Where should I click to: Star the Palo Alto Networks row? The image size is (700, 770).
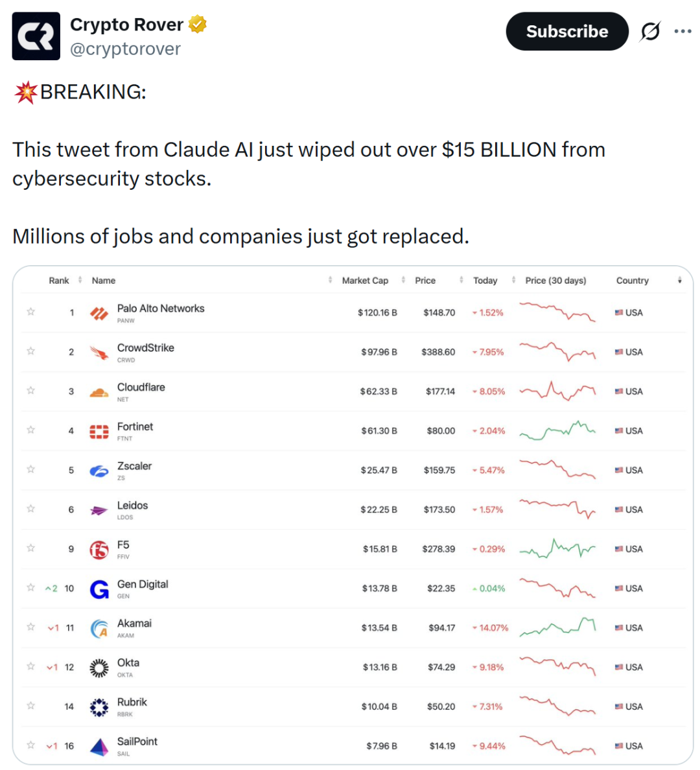[x=30, y=312]
